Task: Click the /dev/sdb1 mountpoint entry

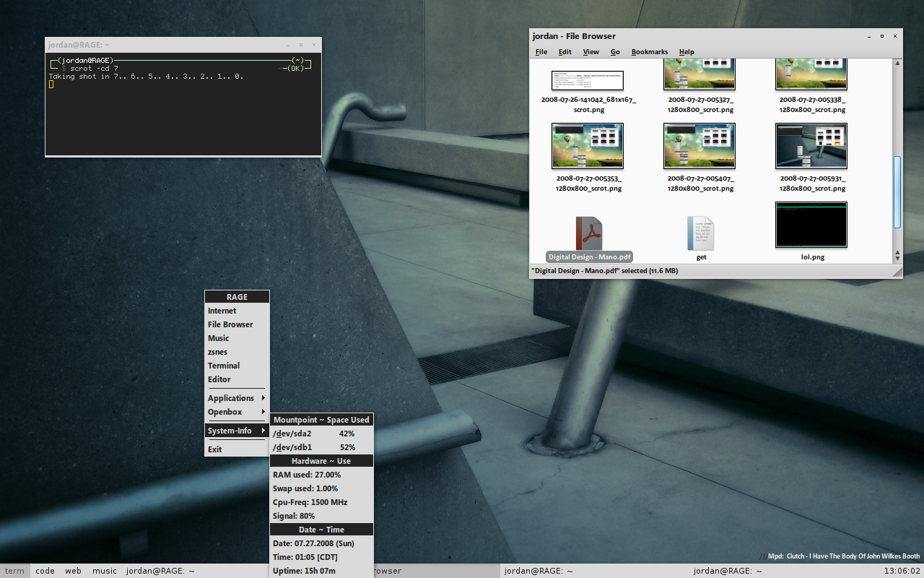Action: point(321,447)
